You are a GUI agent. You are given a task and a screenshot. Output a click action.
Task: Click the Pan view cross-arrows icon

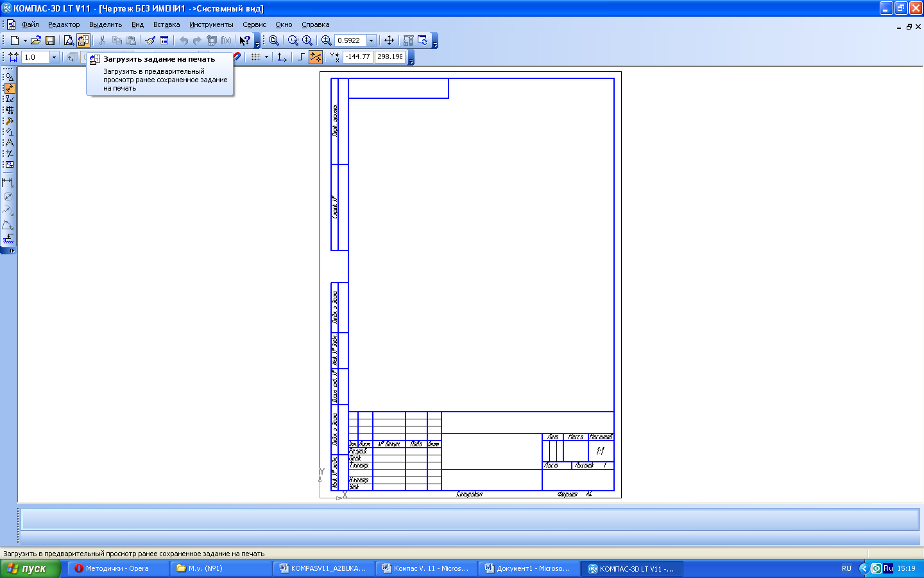pos(389,40)
